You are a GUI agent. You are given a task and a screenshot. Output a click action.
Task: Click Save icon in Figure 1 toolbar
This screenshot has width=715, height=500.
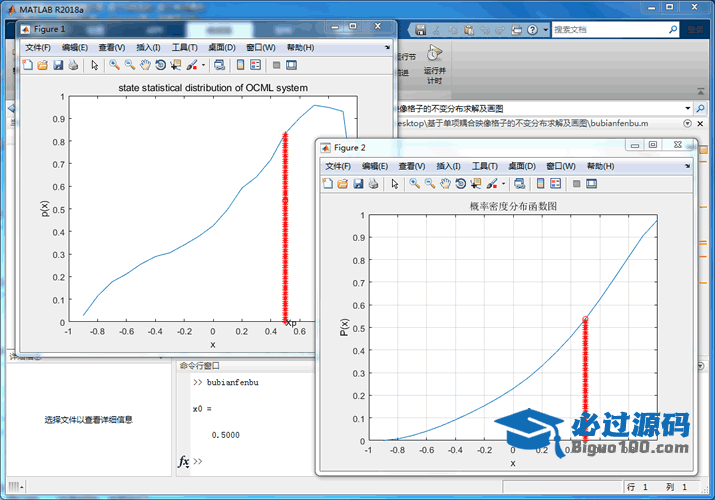[x=58, y=65]
